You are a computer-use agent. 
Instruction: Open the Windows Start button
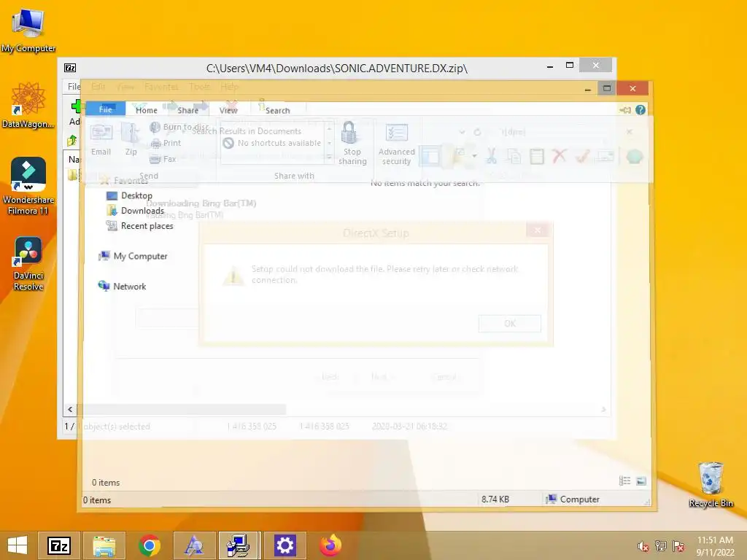click(18, 545)
